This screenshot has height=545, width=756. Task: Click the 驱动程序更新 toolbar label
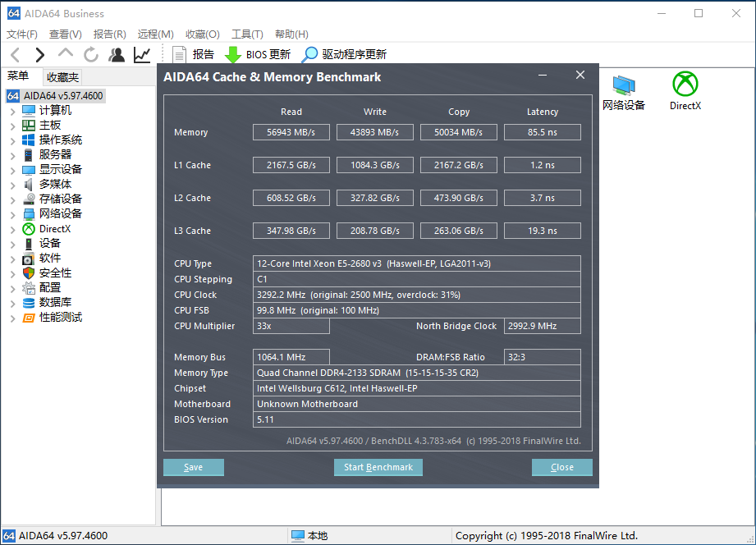(x=355, y=54)
